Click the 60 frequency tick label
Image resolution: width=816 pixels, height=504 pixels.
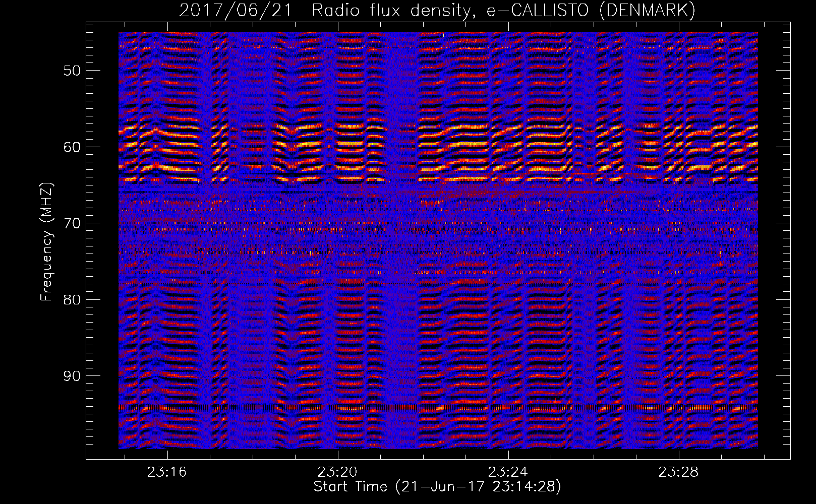click(72, 147)
